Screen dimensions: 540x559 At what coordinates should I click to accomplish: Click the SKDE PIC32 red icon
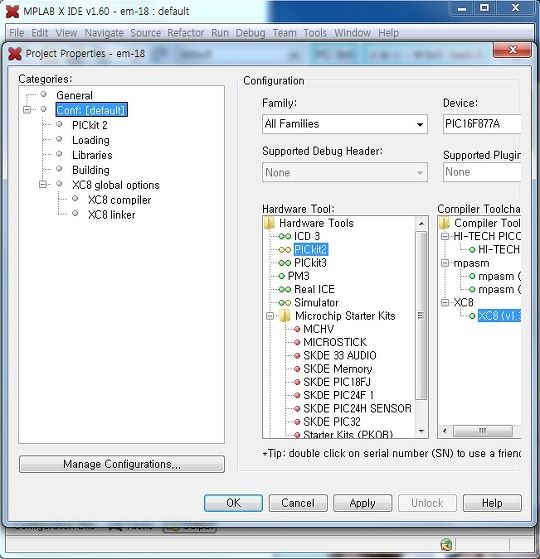point(297,422)
